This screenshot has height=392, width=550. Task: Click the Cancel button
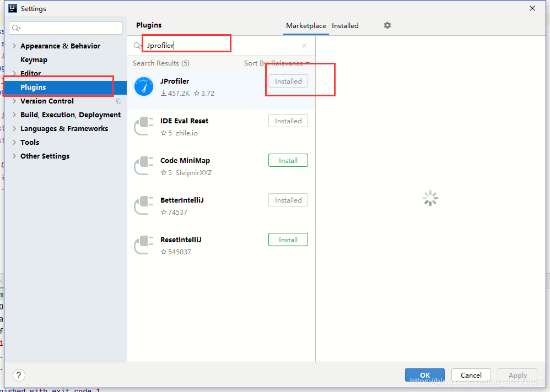(471, 375)
